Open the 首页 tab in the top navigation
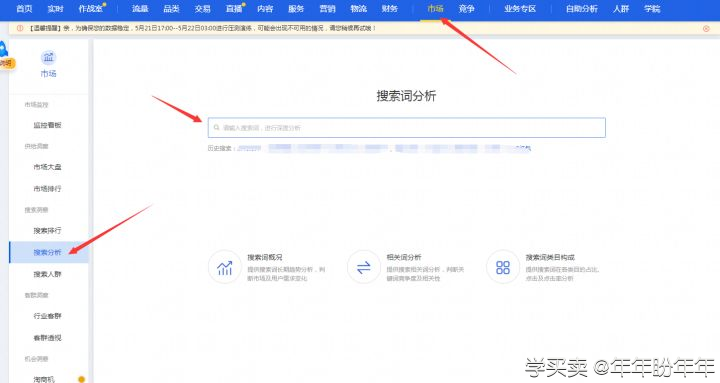Image resolution: width=720 pixels, height=383 pixels. (24, 9)
